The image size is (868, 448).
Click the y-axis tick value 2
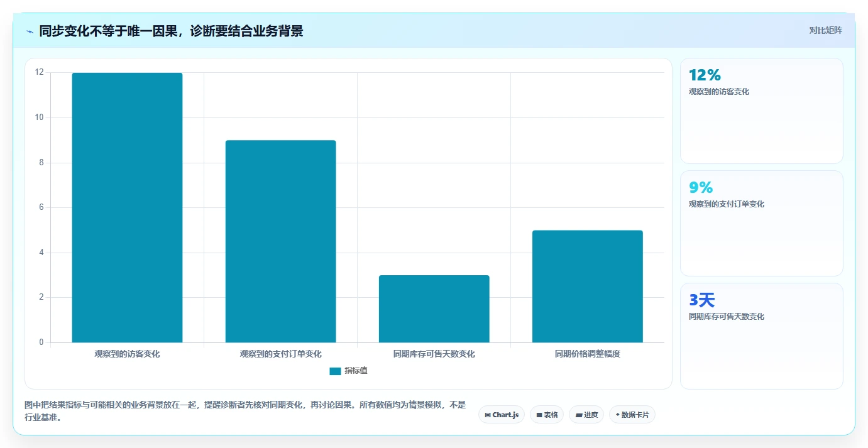coord(41,297)
